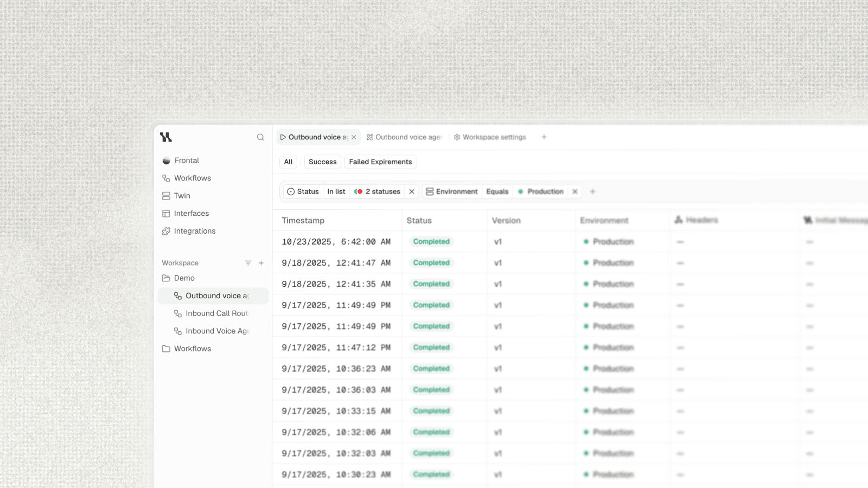The height and width of the screenshot is (488, 868).
Task: Remove the Environment filter
Action: tap(575, 191)
